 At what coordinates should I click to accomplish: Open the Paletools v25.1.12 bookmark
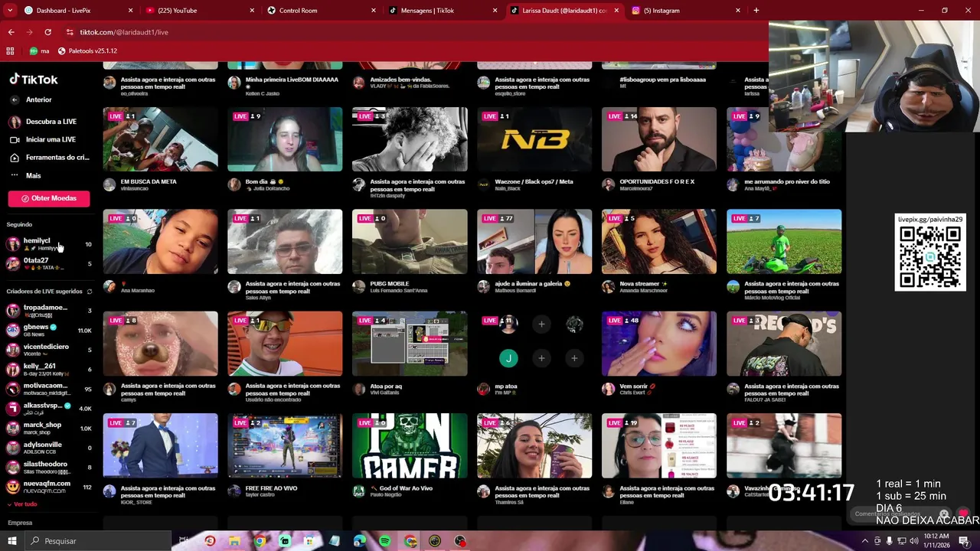pos(87,51)
